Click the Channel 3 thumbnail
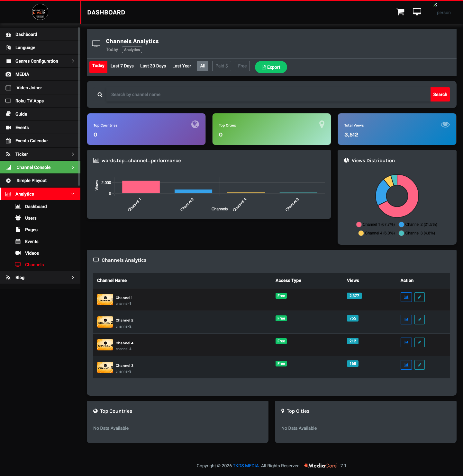Screen dimensions: 463x476 coord(105,367)
